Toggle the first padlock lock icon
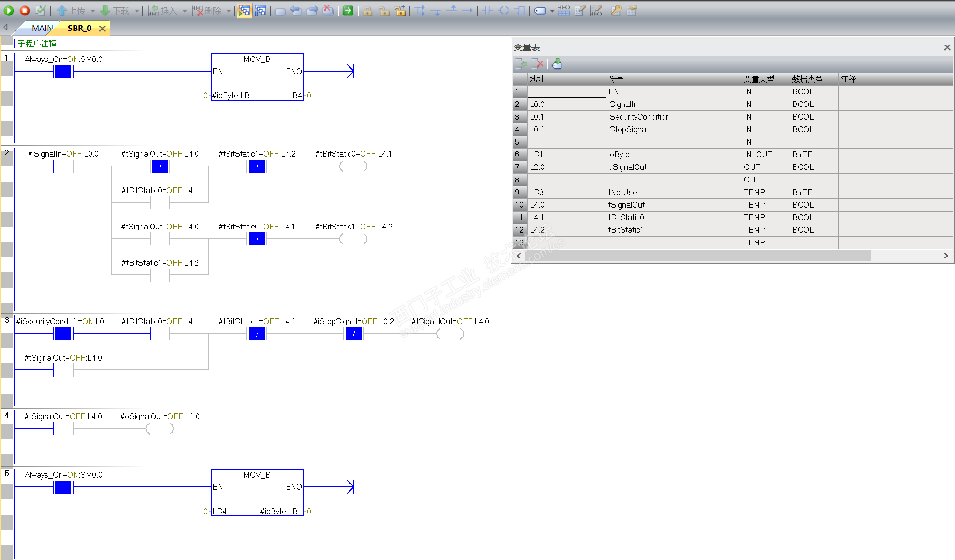Screen dimensions: 955x560 tap(368, 10)
